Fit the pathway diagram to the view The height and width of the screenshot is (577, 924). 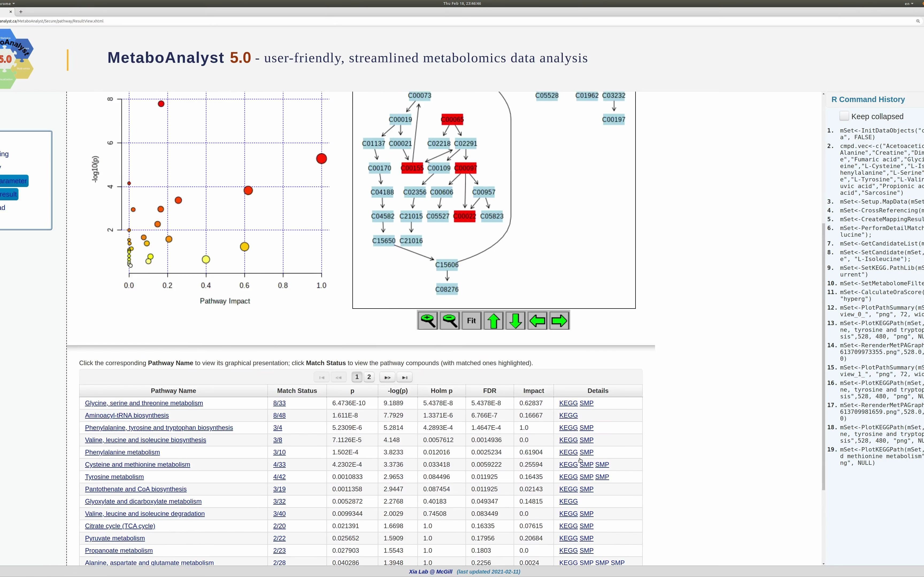[471, 320]
